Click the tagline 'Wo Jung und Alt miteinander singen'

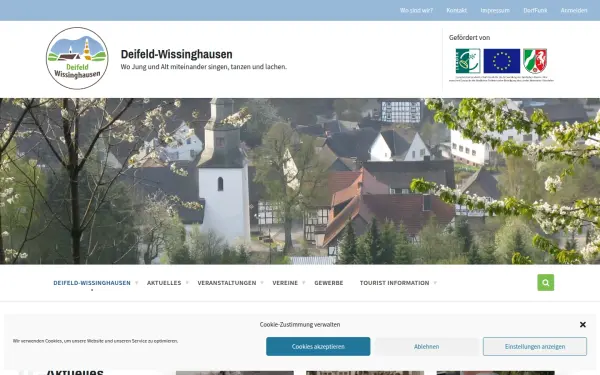point(204,67)
